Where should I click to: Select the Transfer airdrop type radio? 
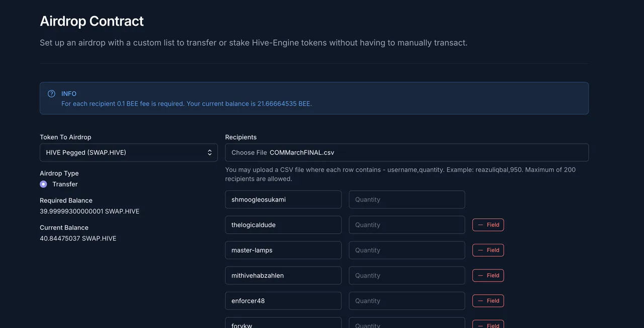(43, 184)
